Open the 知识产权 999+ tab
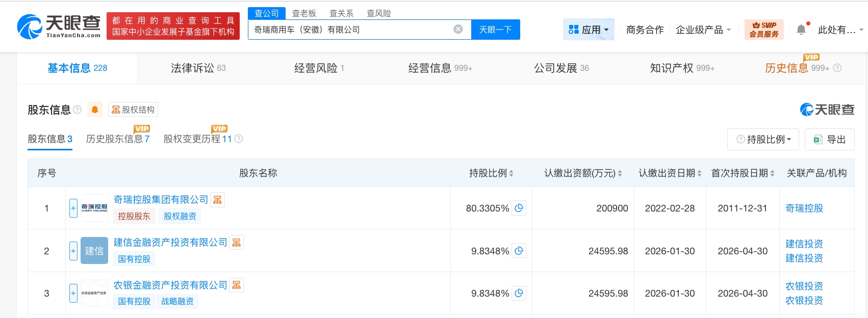 [682, 68]
